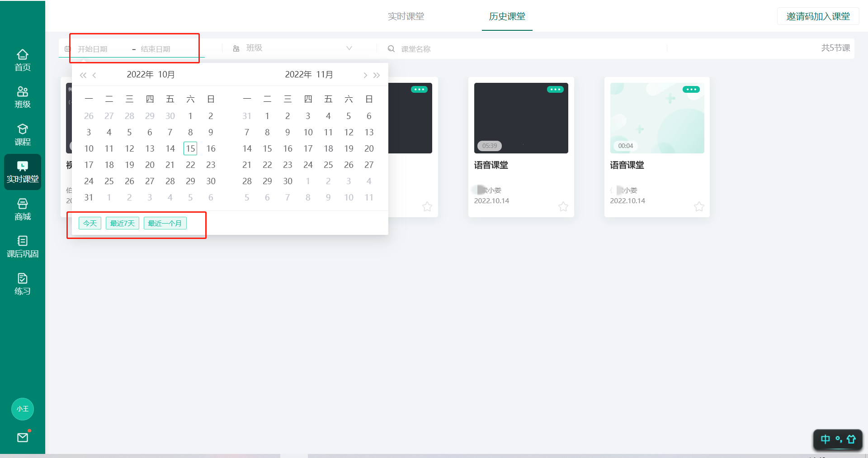868x458 pixels.
Task: Favorite the first 语音课堂 card via its star
Action: click(x=563, y=207)
